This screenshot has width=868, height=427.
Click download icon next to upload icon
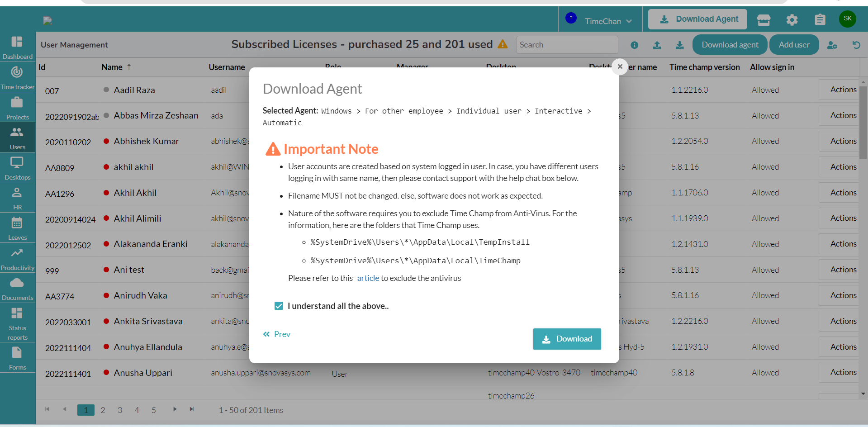(x=679, y=45)
